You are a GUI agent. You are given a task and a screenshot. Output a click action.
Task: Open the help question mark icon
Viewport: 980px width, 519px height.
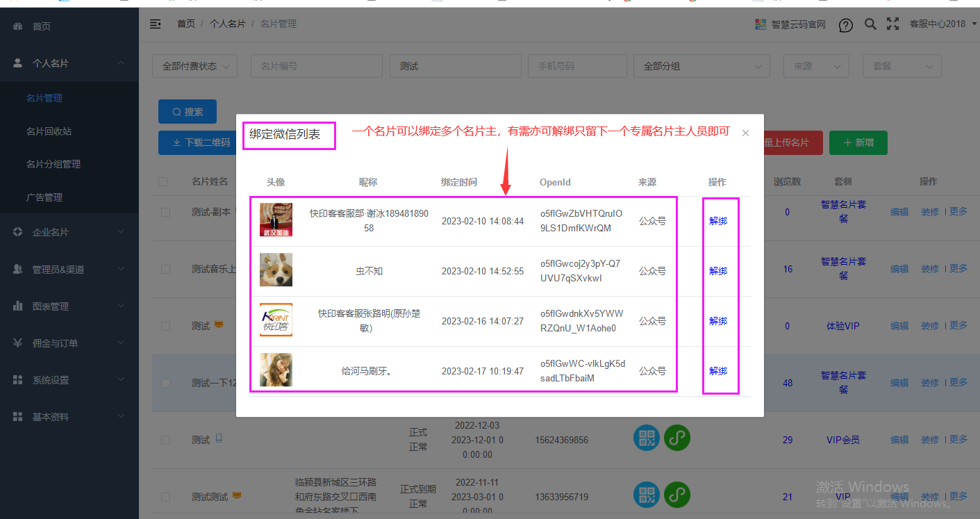(845, 25)
